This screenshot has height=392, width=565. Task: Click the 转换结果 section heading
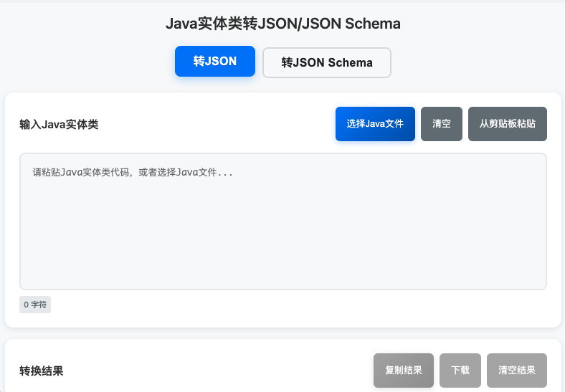(x=42, y=371)
